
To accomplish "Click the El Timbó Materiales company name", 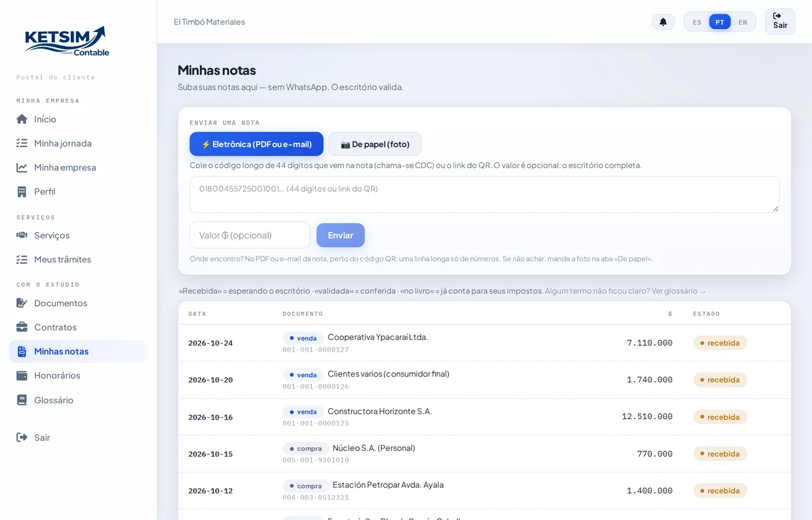I will (x=209, y=21).
